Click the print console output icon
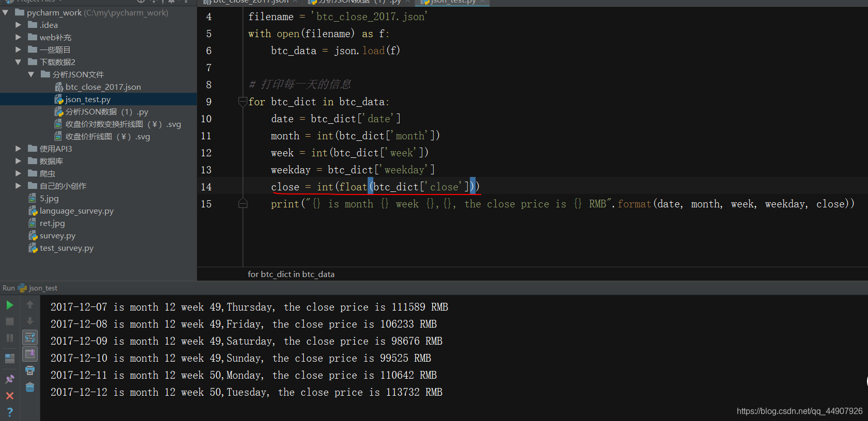The width and height of the screenshot is (868, 421). point(30,370)
